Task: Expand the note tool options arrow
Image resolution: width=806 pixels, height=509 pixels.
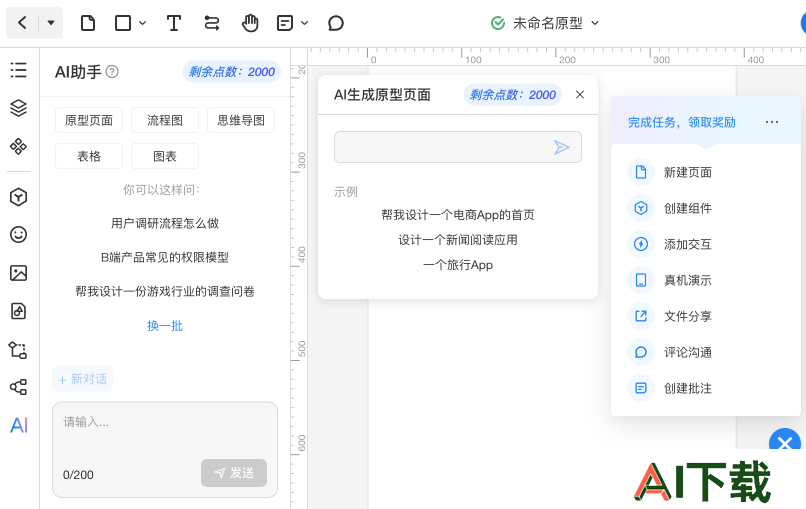Action: 304,23
